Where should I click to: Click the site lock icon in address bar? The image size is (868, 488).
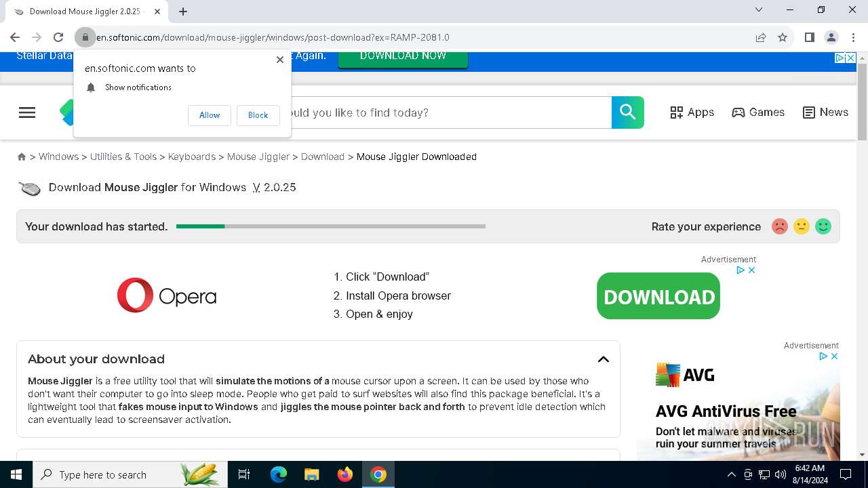(85, 37)
